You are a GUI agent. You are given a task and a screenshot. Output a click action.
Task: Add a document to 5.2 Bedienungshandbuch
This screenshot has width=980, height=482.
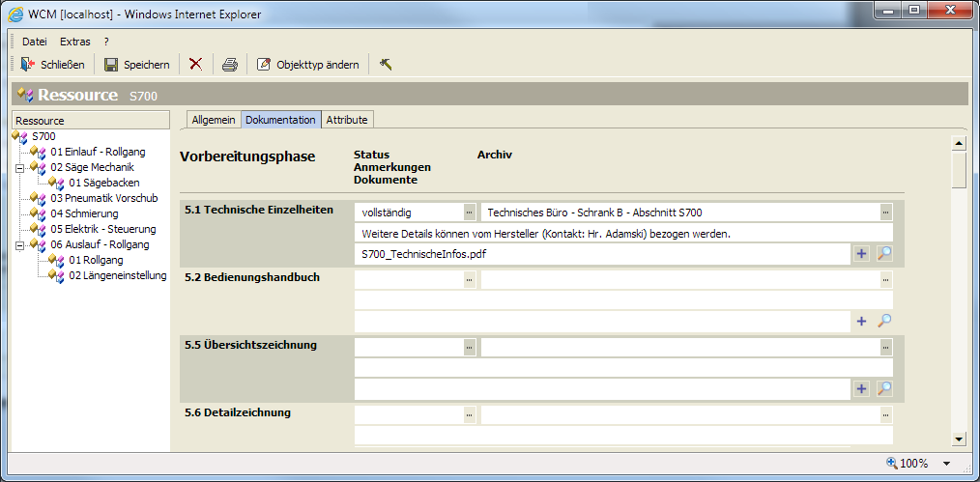point(861,322)
